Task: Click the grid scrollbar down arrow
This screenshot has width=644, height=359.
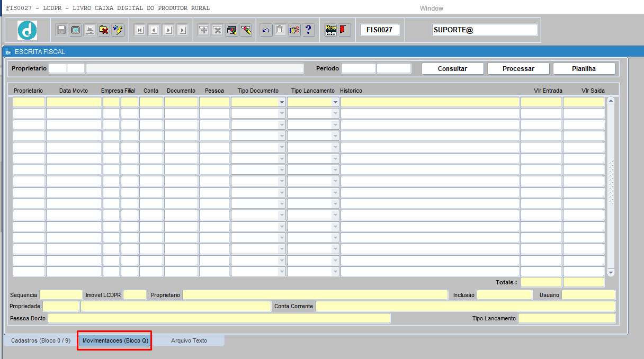Action: 611,273
